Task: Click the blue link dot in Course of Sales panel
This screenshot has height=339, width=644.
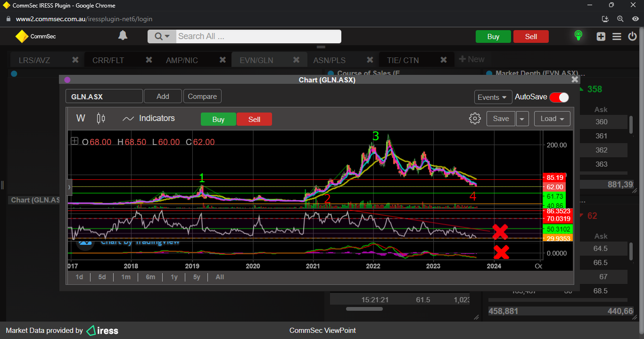Action: coord(330,73)
